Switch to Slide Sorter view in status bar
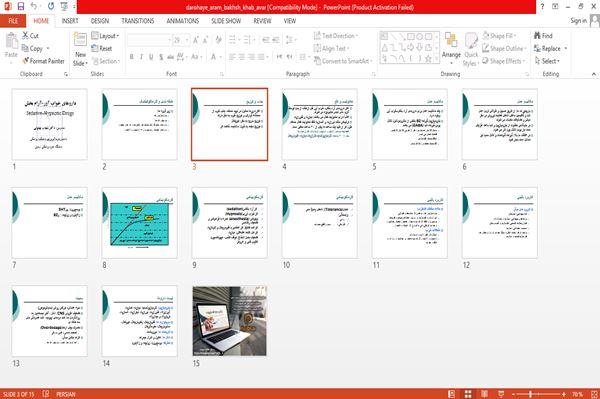The height and width of the screenshot is (399, 600). tap(468, 394)
